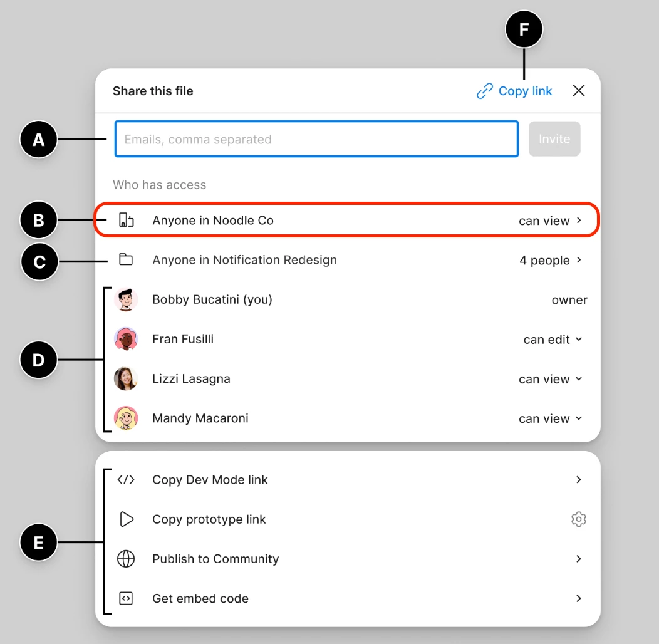Viewport: 659px width, 644px height.
Task: Open can view options for Noodle Co
Action: pos(550,221)
